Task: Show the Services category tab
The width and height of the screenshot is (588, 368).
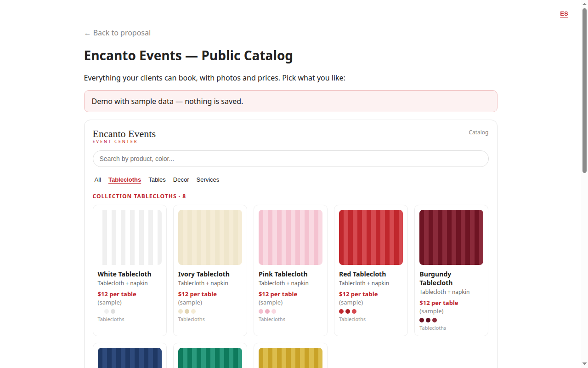Action: (208, 180)
